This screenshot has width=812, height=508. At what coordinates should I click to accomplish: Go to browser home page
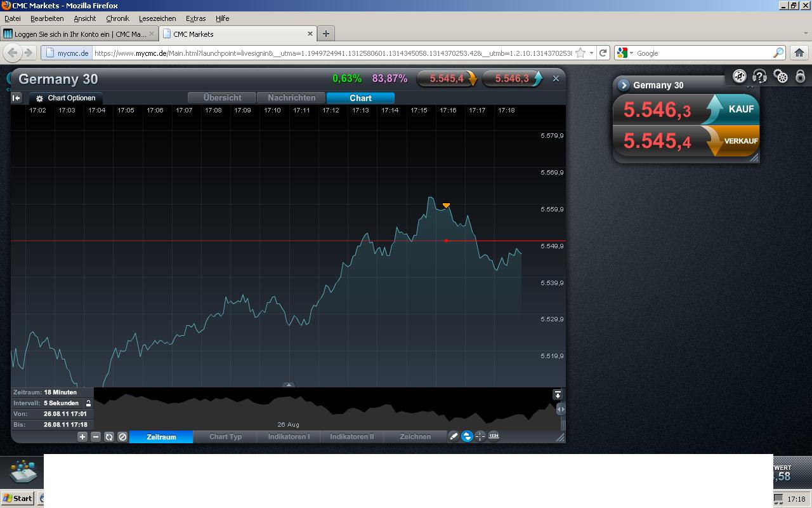(x=799, y=53)
